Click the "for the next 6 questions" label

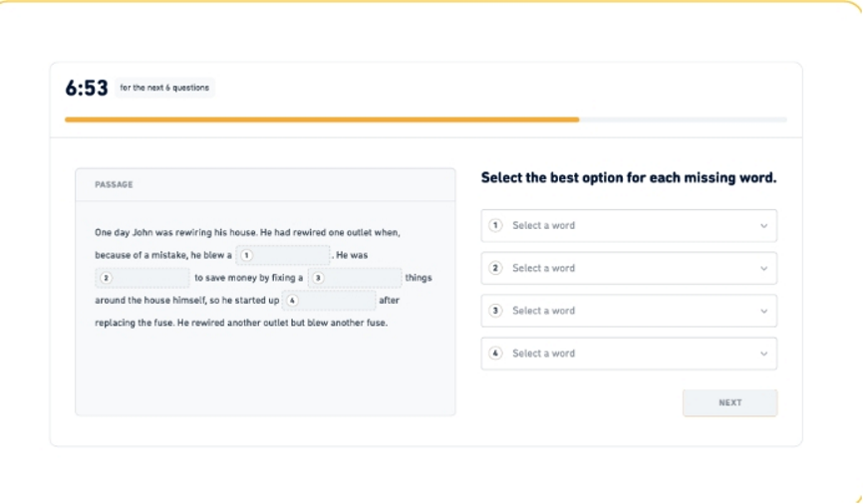point(164,89)
